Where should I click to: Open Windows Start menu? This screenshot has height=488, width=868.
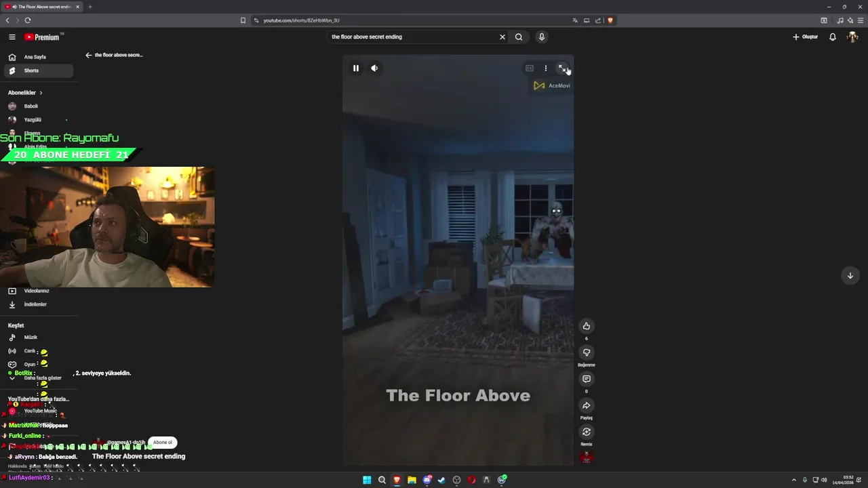pos(367,480)
